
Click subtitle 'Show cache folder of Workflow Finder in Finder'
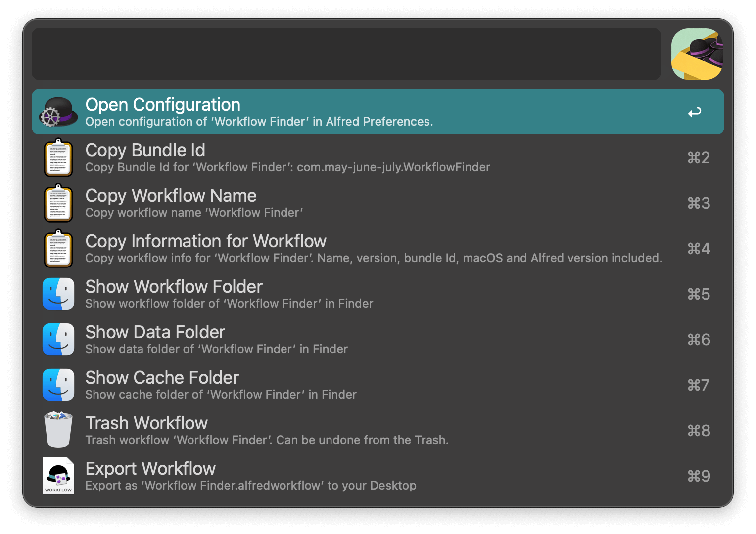click(221, 395)
